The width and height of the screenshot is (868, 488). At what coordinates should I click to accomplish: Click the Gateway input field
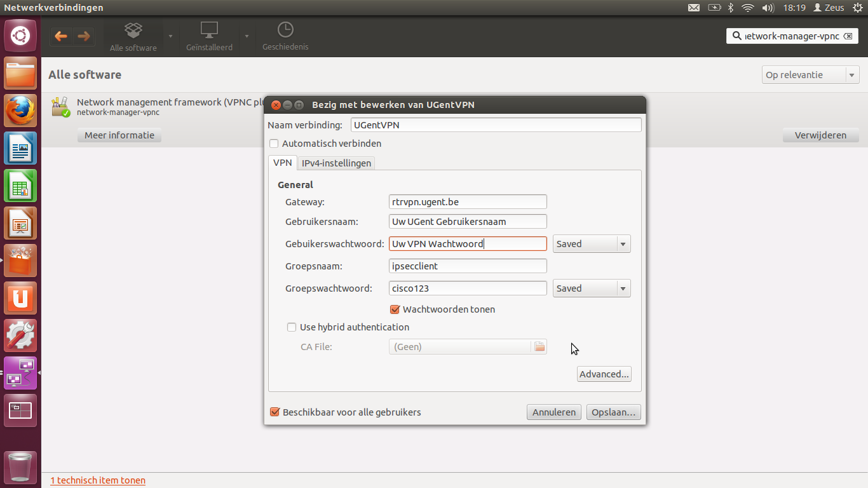click(x=468, y=202)
